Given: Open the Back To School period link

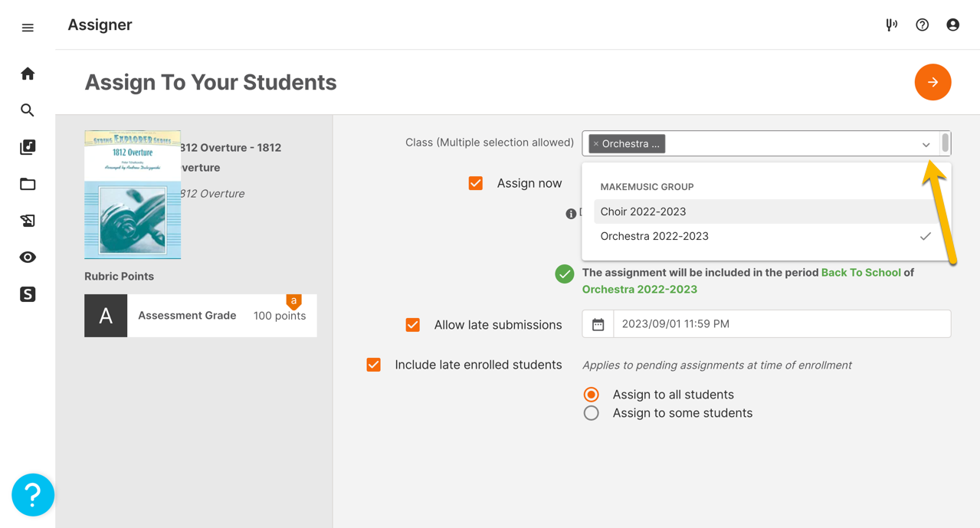Looking at the screenshot, I should [x=860, y=272].
